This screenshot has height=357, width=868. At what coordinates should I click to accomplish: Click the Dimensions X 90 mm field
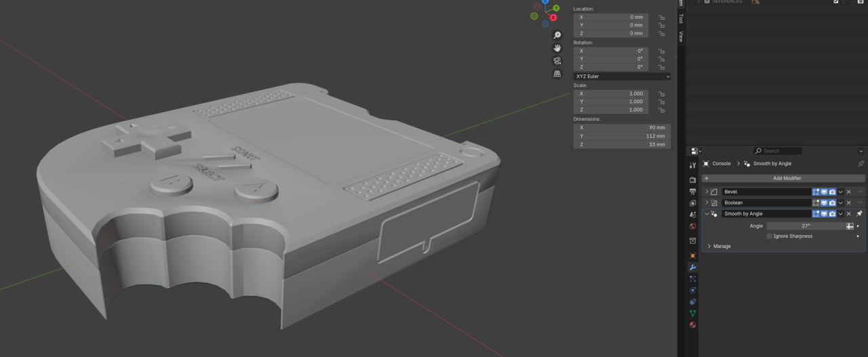(622, 127)
